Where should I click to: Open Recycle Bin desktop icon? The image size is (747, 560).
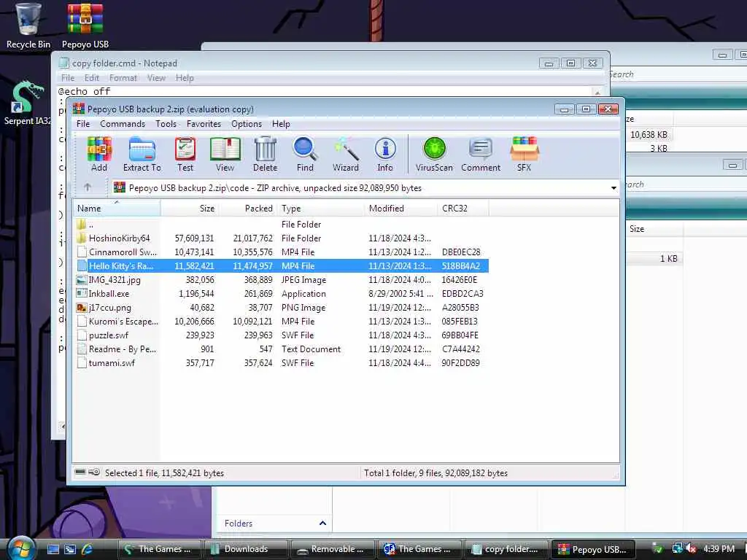tap(28, 26)
